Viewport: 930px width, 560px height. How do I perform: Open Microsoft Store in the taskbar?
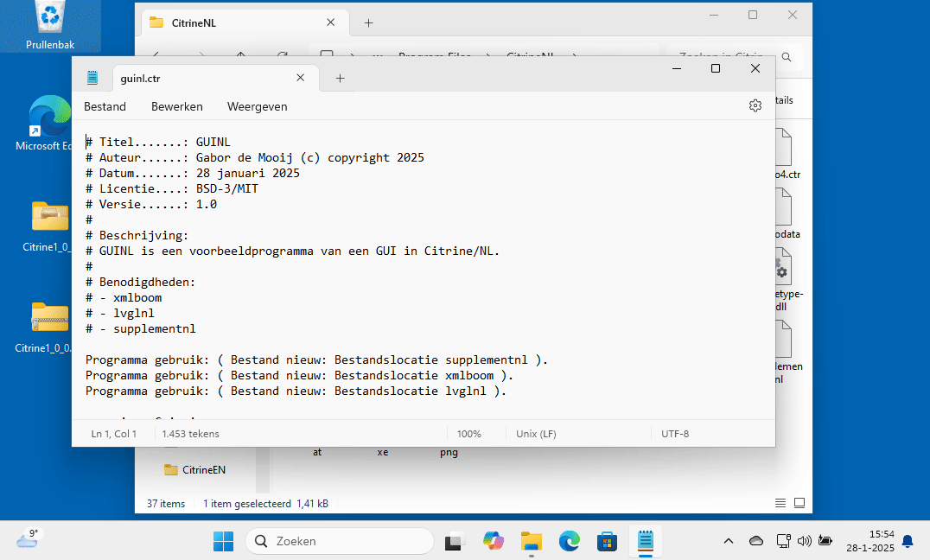click(x=608, y=541)
